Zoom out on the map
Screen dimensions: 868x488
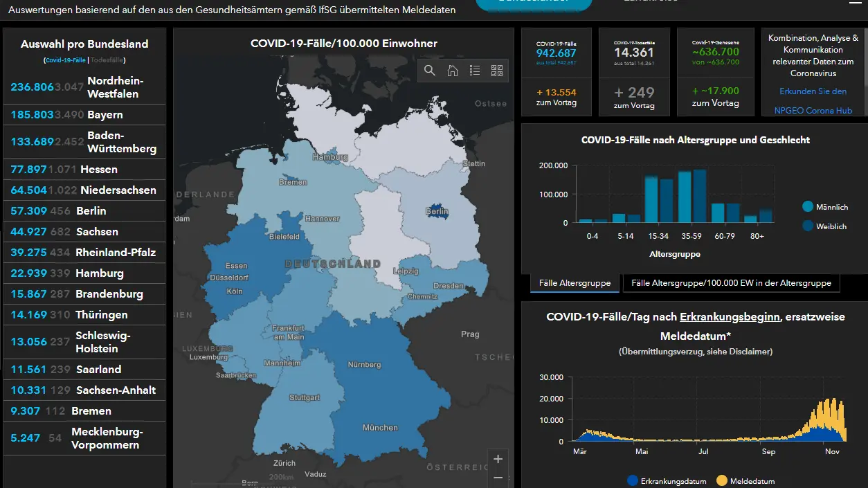[x=498, y=478]
